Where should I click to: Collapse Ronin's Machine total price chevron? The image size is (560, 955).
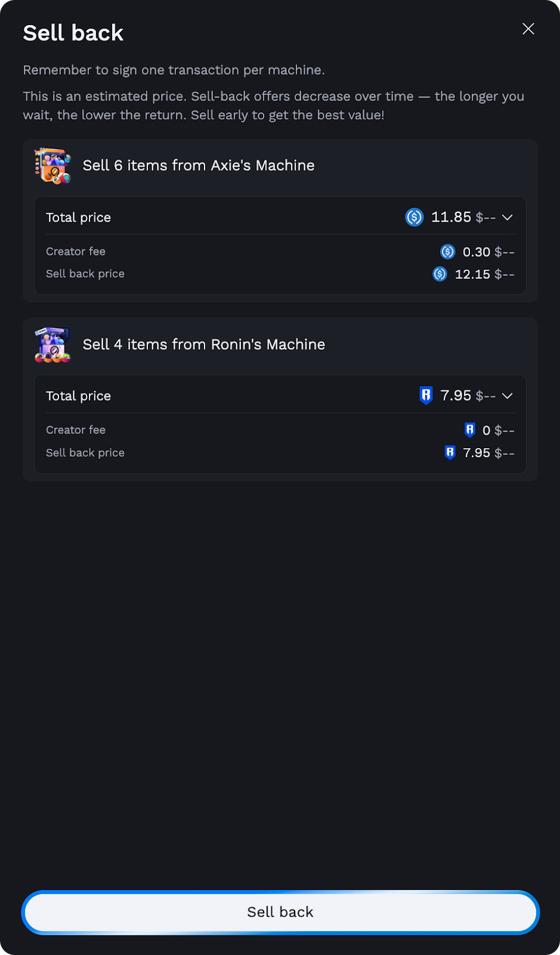(508, 396)
